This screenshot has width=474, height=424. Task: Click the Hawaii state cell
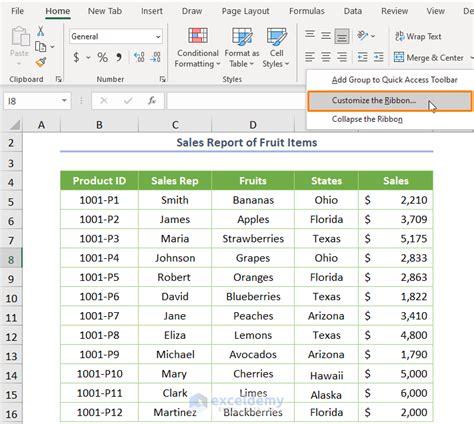326,375
